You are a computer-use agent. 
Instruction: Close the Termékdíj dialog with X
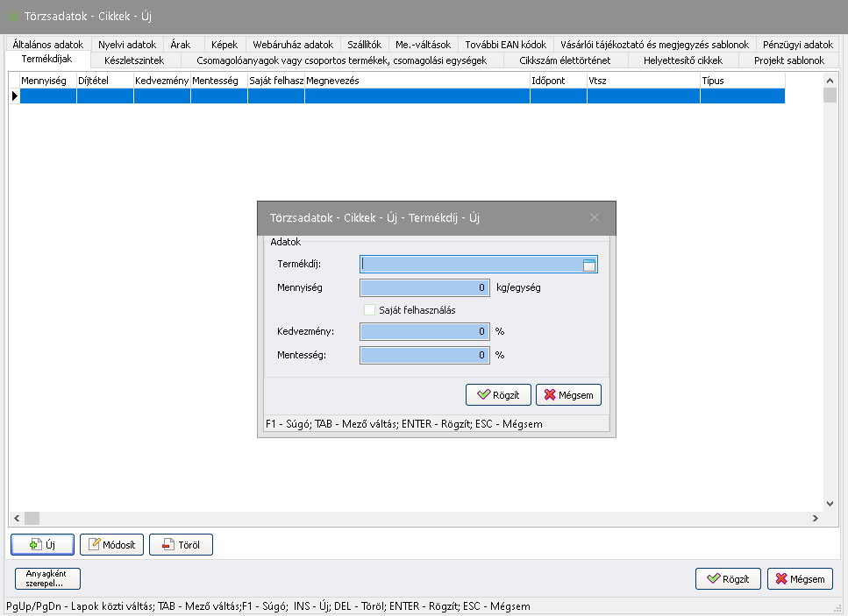pos(594,217)
